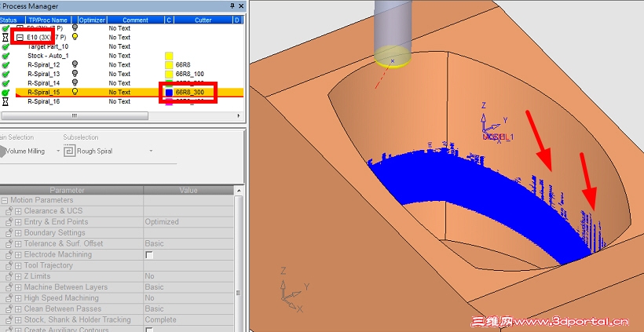Image resolution: width=644 pixels, height=332 pixels.
Task: Expand the Tool Trajectory parameters
Action: click(18, 265)
